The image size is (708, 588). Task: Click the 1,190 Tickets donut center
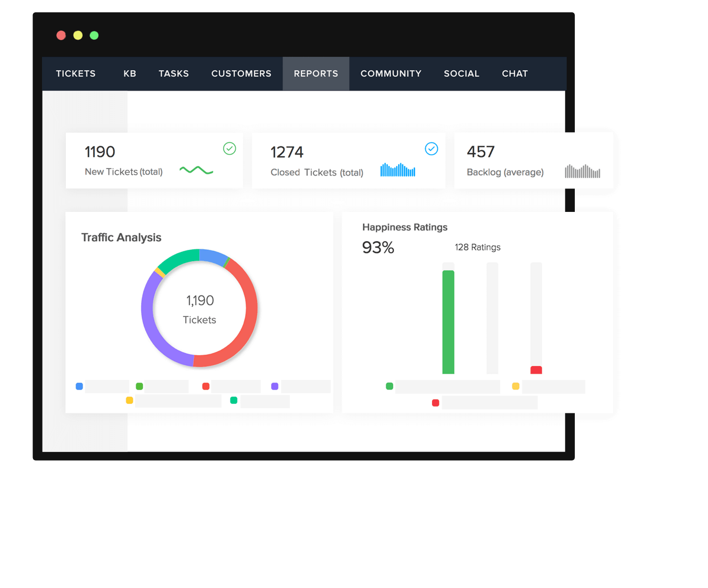click(x=200, y=309)
